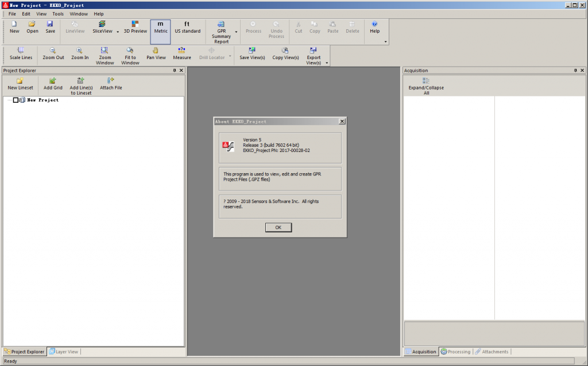Close the Project Explorer panel
588x366 pixels.
pos(181,71)
